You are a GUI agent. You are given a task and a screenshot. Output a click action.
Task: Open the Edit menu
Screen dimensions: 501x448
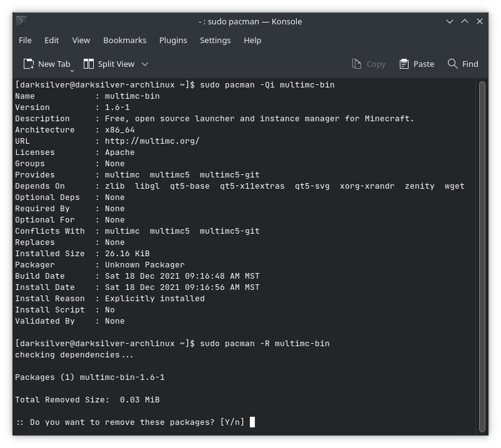point(51,40)
